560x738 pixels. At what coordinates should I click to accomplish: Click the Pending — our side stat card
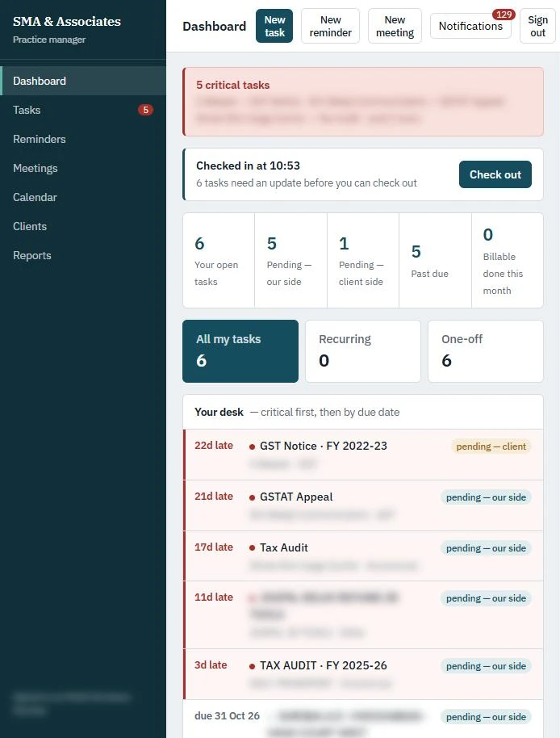tap(290, 261)
